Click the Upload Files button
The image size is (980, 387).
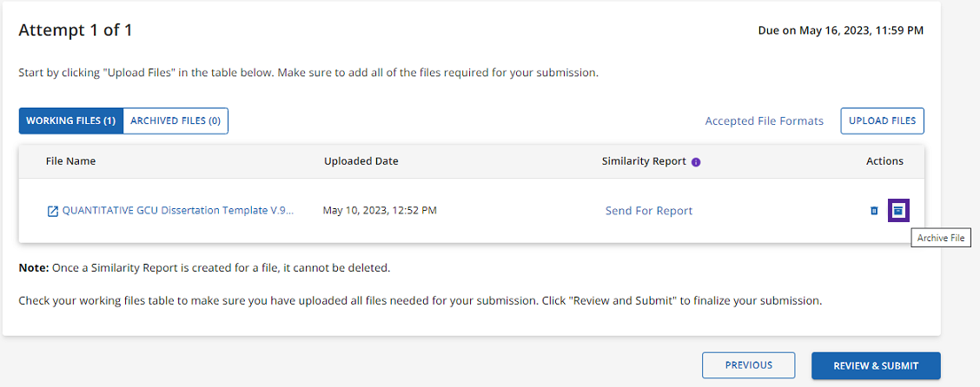click(x=883, y=121)
